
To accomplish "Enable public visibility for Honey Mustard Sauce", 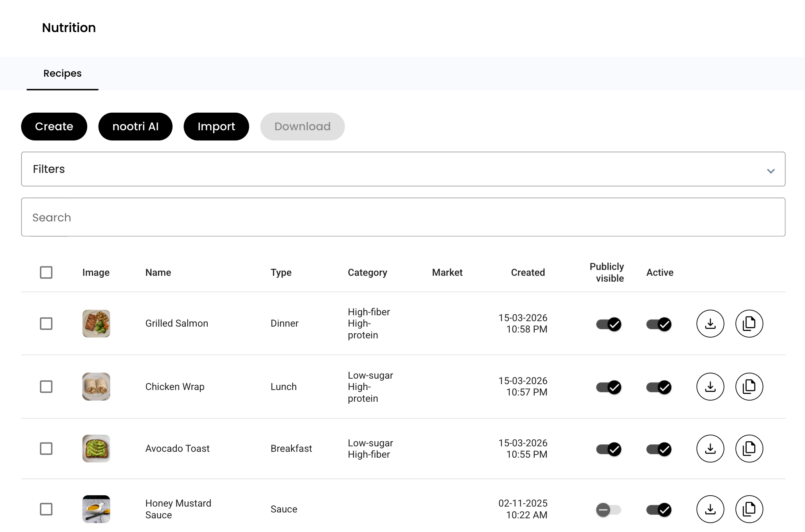I will [x=608, y=510].
